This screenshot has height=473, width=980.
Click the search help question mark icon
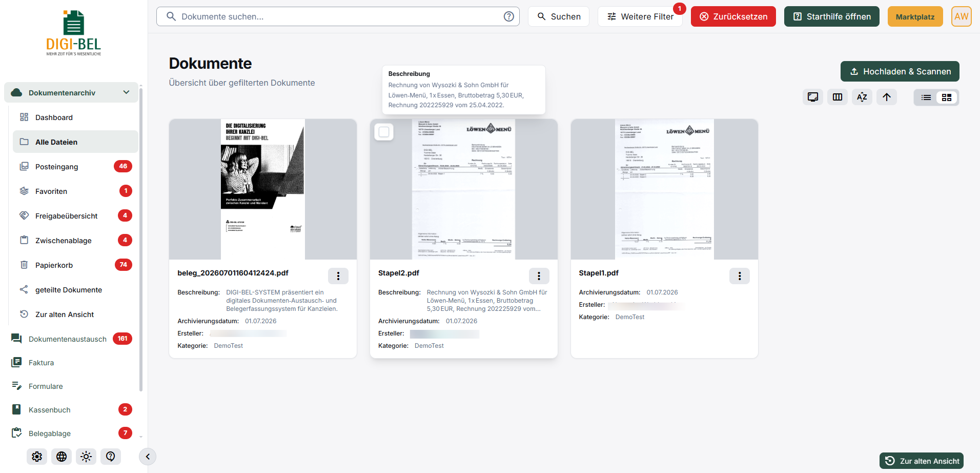[509, 16]
